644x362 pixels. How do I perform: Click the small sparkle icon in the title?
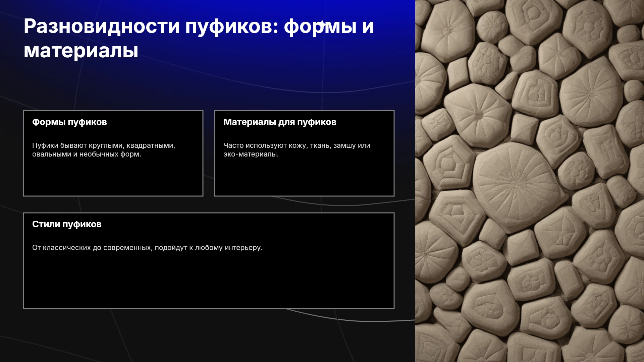(x=322, y=23)
